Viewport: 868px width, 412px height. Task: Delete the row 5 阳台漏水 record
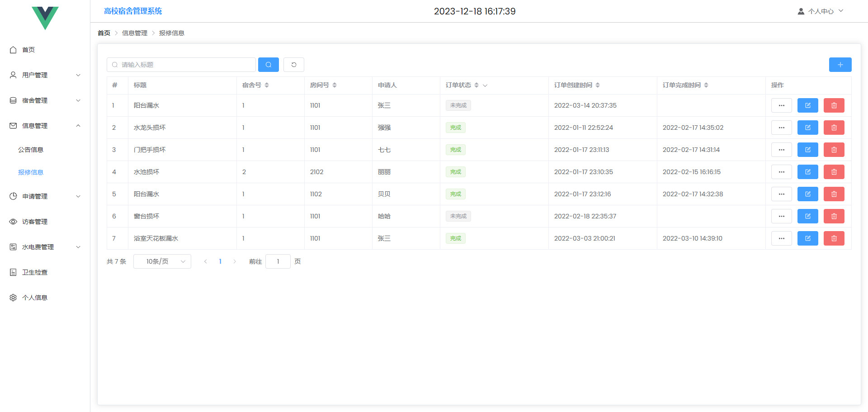point(834,194)
